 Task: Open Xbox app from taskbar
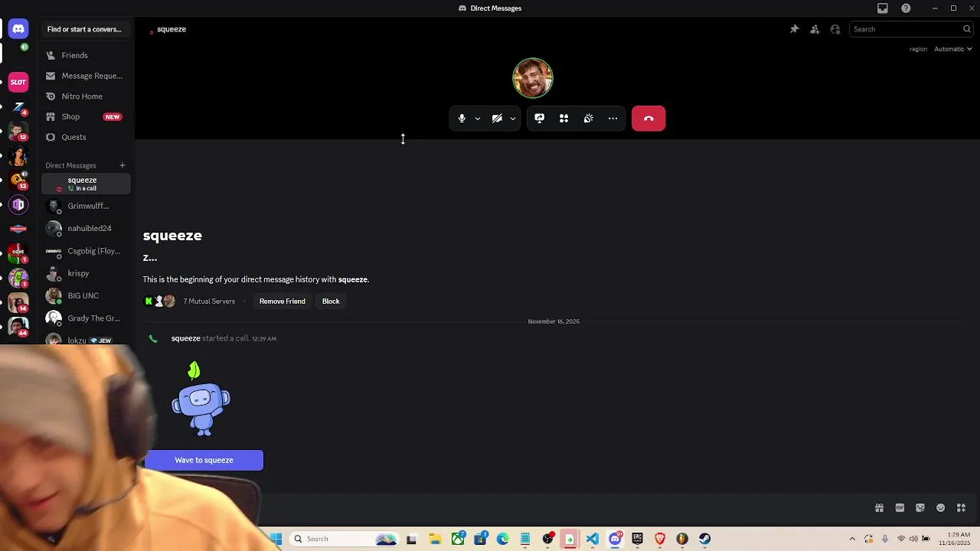[458, 539]
